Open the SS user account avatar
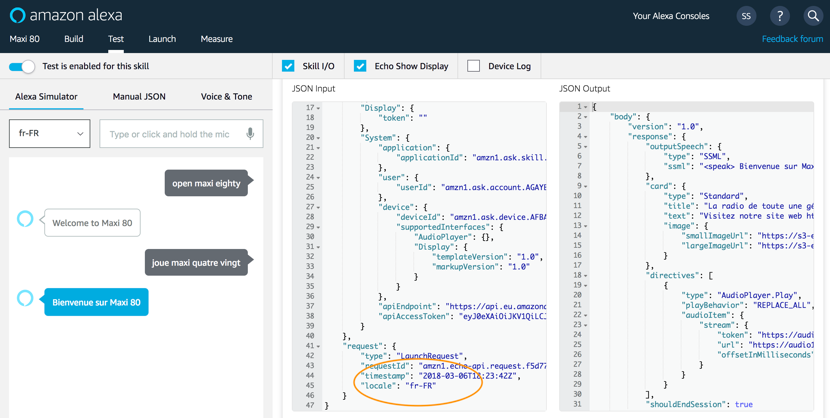 click(x=746, y=16)
